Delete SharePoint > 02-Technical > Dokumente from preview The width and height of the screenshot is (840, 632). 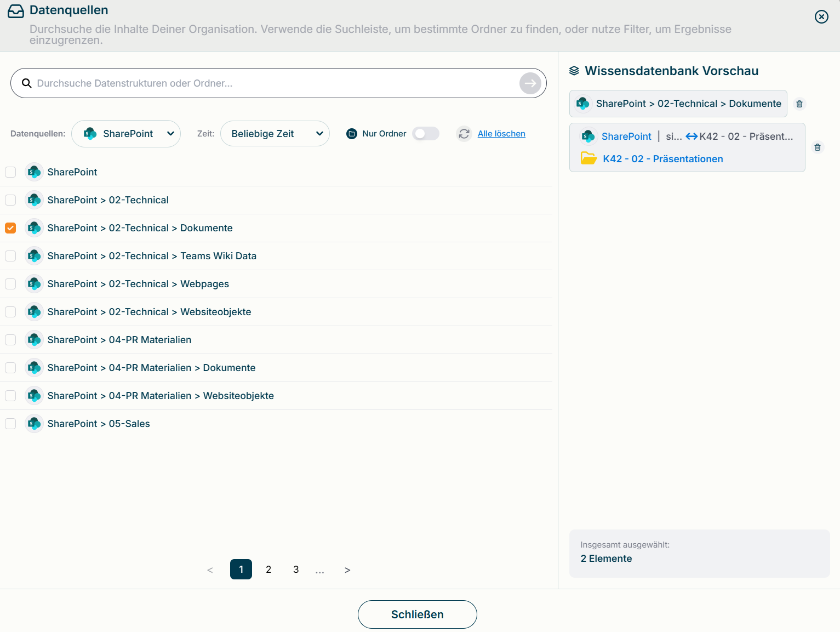pyautogui.click(x=799, y=104)
